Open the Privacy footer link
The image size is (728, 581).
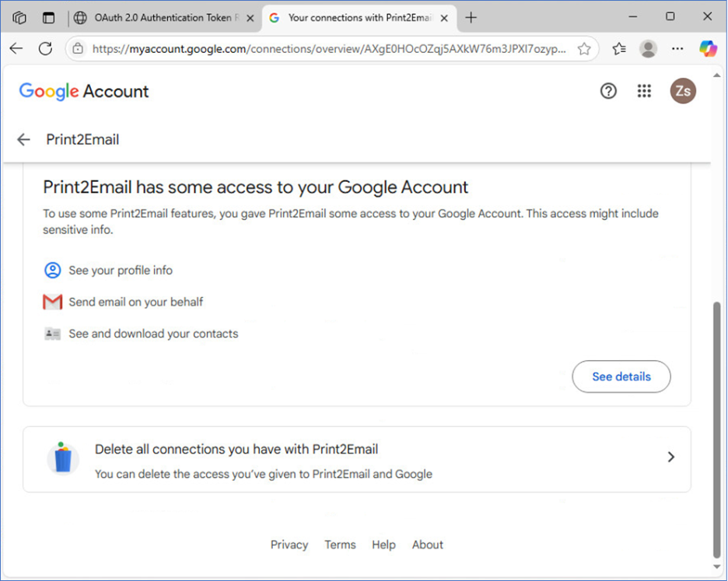click(x=289, y=544)
